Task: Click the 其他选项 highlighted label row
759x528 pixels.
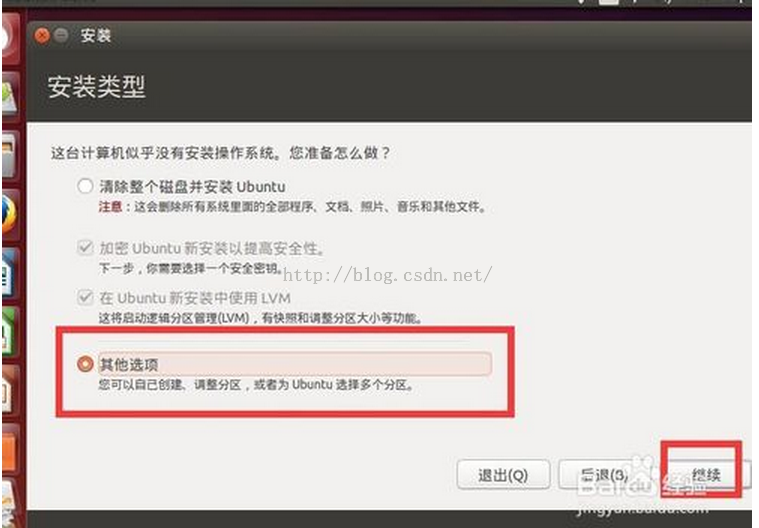Action: 295,364
